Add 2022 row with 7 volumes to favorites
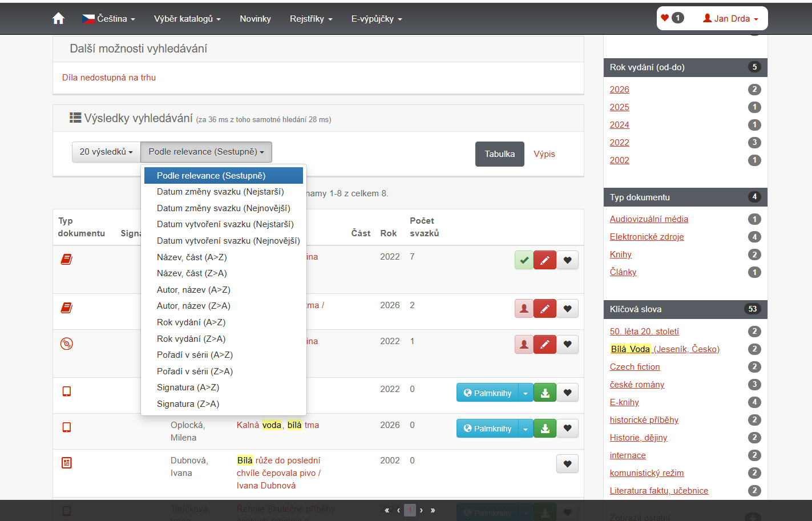The image size is (812, 521). [567, 260]
